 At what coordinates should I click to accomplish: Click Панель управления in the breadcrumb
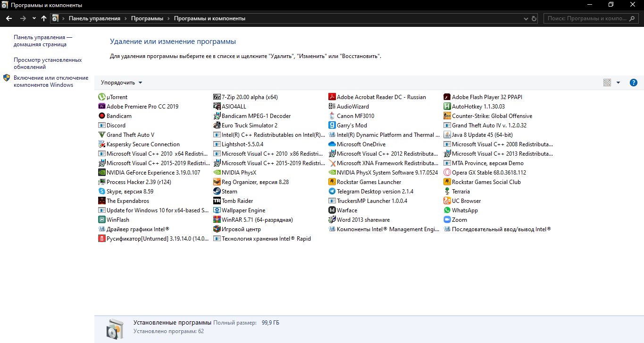click(x=94, y=18)
